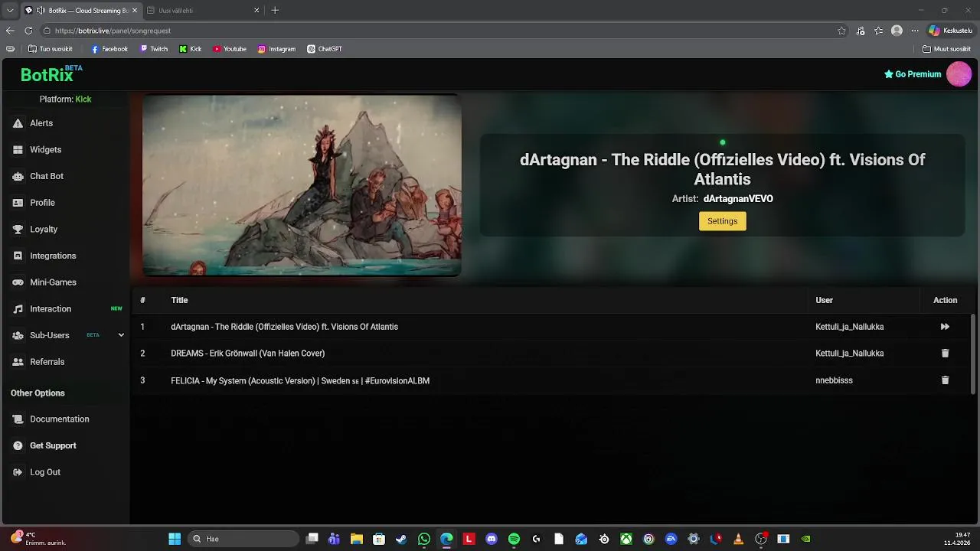Open the ChatGPT bookmark
The image size is (980, 551).
(x=325, y=49)
